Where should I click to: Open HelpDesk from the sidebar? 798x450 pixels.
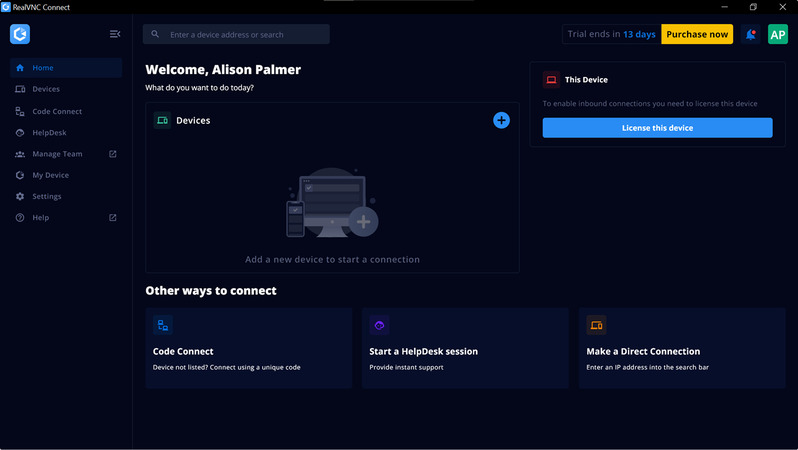click(49, 132)
